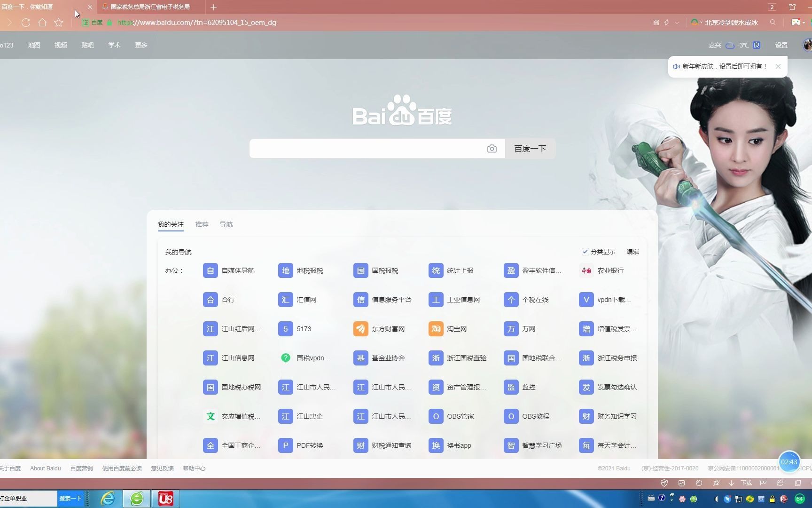
Task: Dismiss the new-skin notification popup
Action: click(x=778, y=66)
